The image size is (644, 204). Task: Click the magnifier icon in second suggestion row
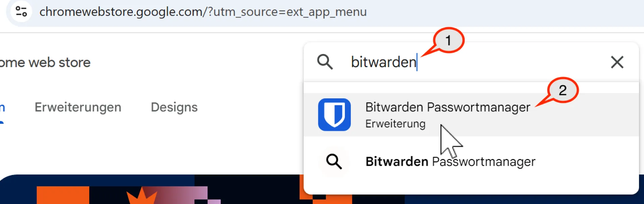pyautogui.click(x=334, y=161)
